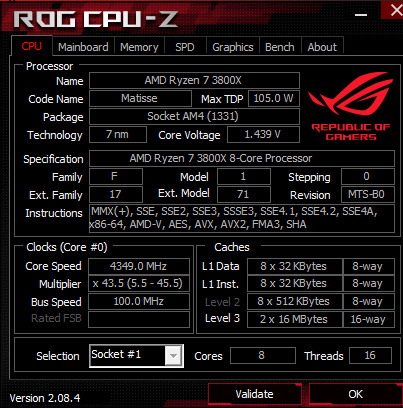Click the ROG CPU-Z title logo
This screenshot has width=403, height=408.
[x=95, y=19]
